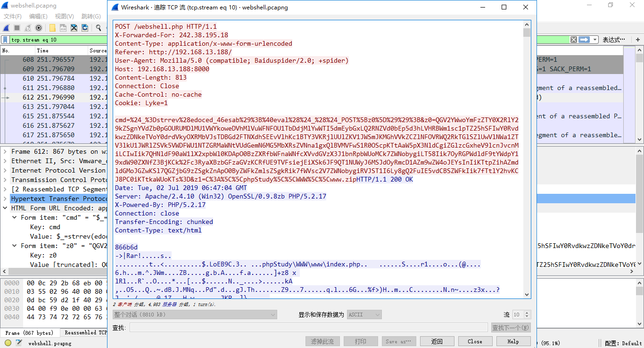Switch to the Frame (867 bytes) tab
This screenshot has height=348, width=644.
[30, 333]
